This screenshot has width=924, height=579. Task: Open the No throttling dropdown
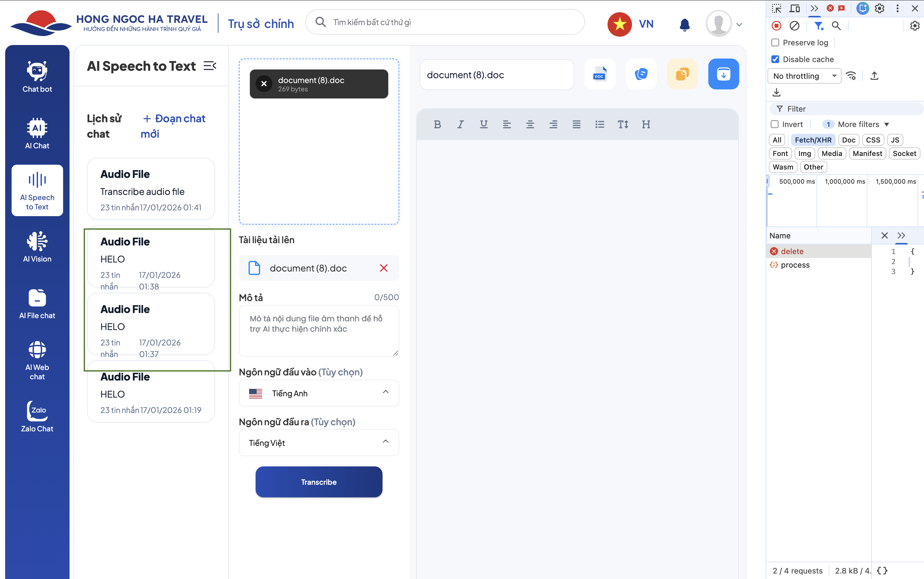coord(804,76)
